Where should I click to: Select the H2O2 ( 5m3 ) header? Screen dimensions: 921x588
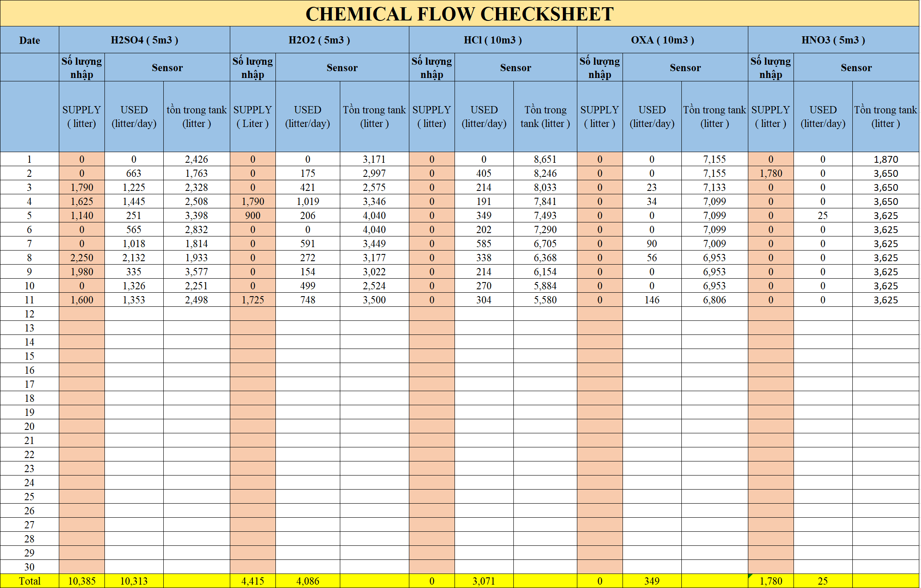pyautogui.click(x=319, y=40)
